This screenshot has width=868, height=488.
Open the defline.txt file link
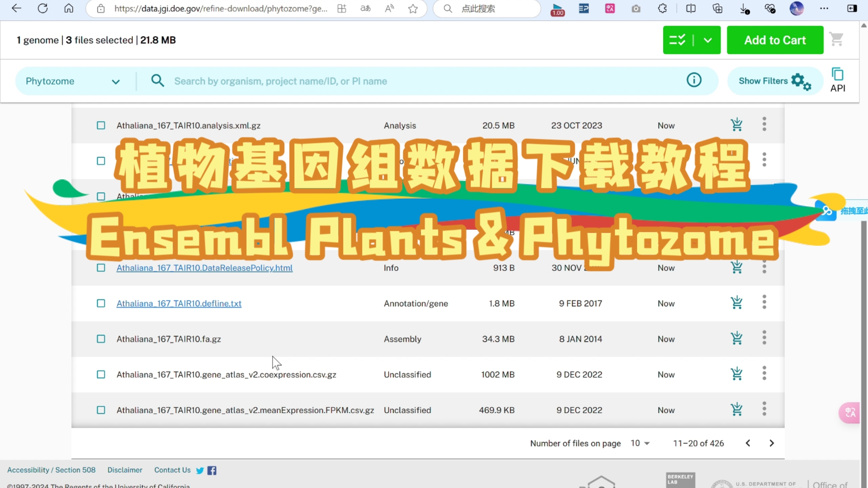coord(179,304)
